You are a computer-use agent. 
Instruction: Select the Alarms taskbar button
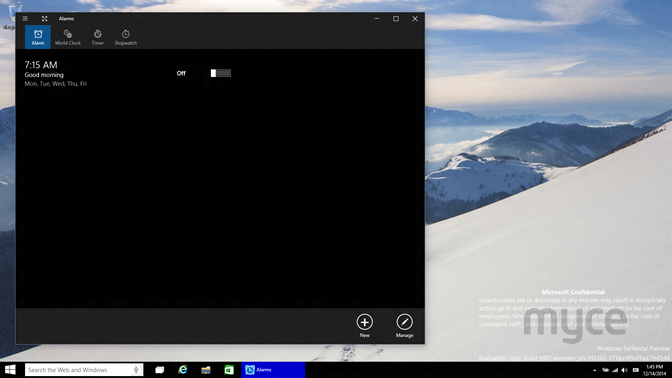coord(273,370)
